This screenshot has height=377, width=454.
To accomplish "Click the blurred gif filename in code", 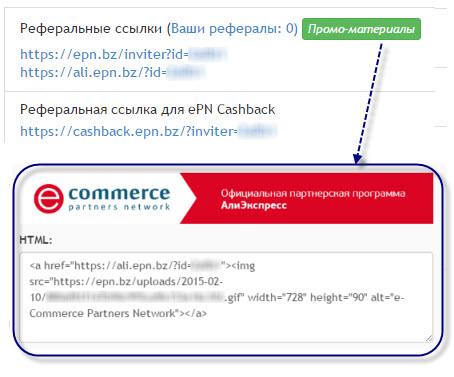I will [135, 297].
